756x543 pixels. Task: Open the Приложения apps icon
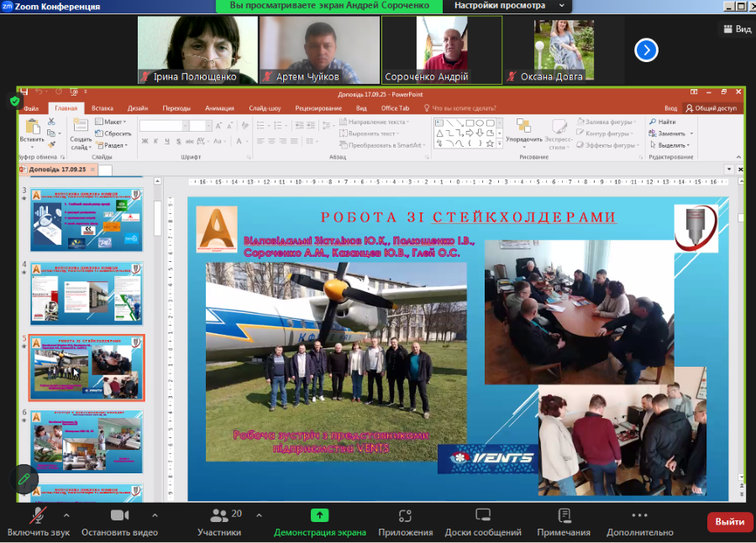[x=406, y=515]
